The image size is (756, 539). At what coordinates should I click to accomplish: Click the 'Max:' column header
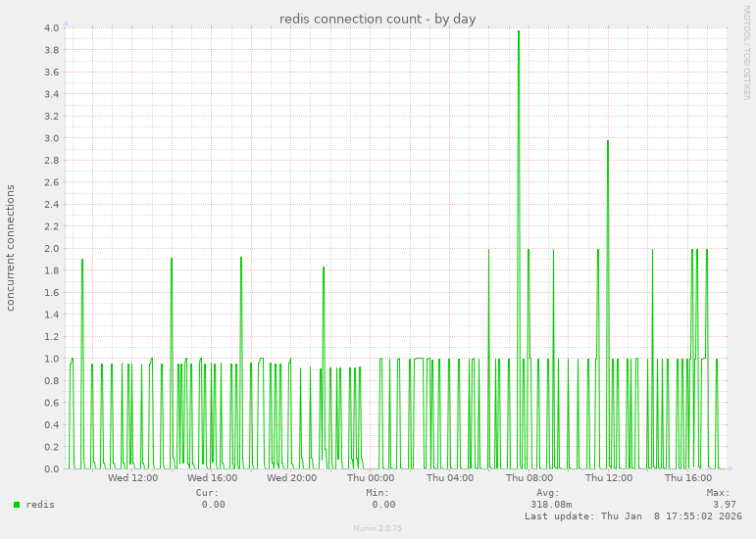coord(719,493)
